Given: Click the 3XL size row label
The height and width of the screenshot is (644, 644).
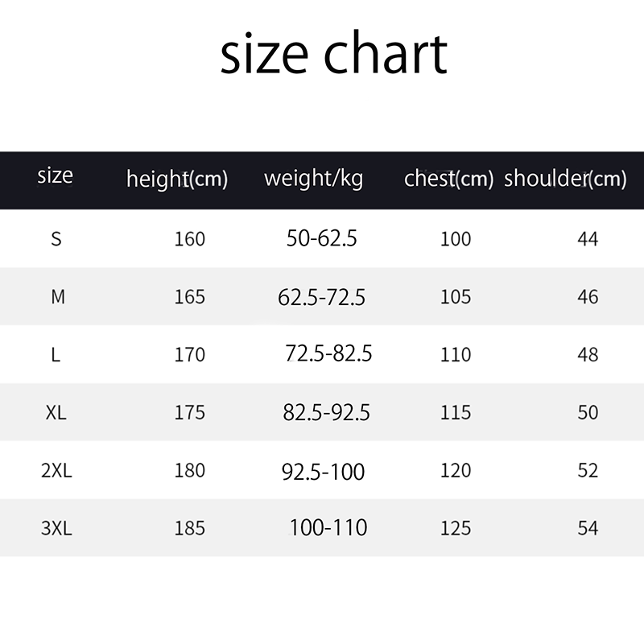Looking at the screenshot, I should (56, 529).
